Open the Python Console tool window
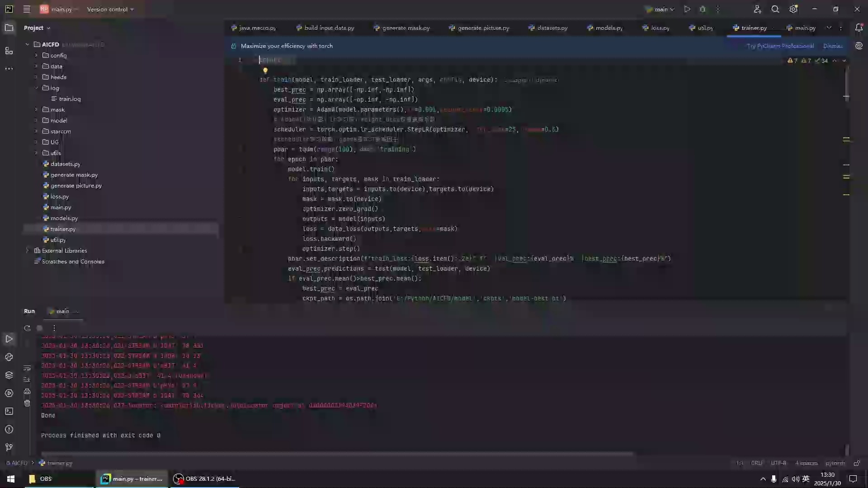The height and width of the screenshot is (488, 868). (x=9, y=357)
